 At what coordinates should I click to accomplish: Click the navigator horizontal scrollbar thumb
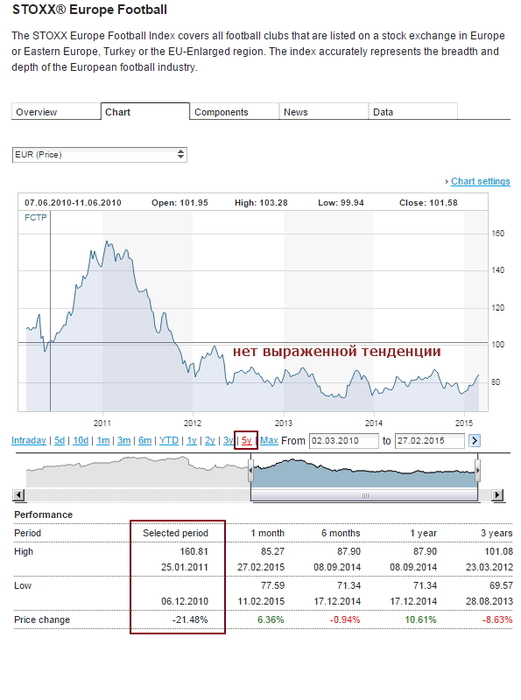pyautogui.click(x=364, y=495)
